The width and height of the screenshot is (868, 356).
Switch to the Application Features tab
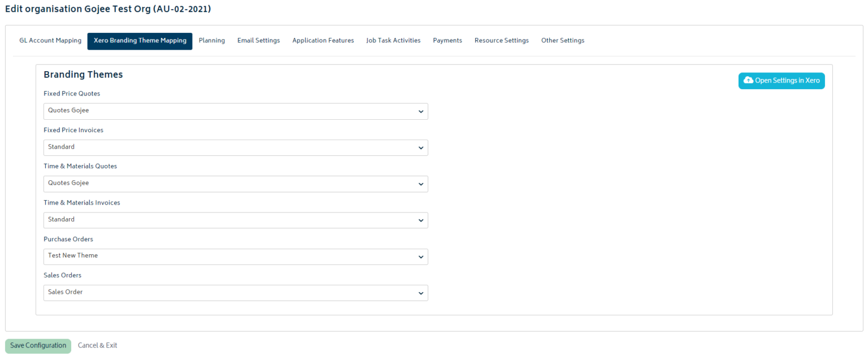coord(323,40)
